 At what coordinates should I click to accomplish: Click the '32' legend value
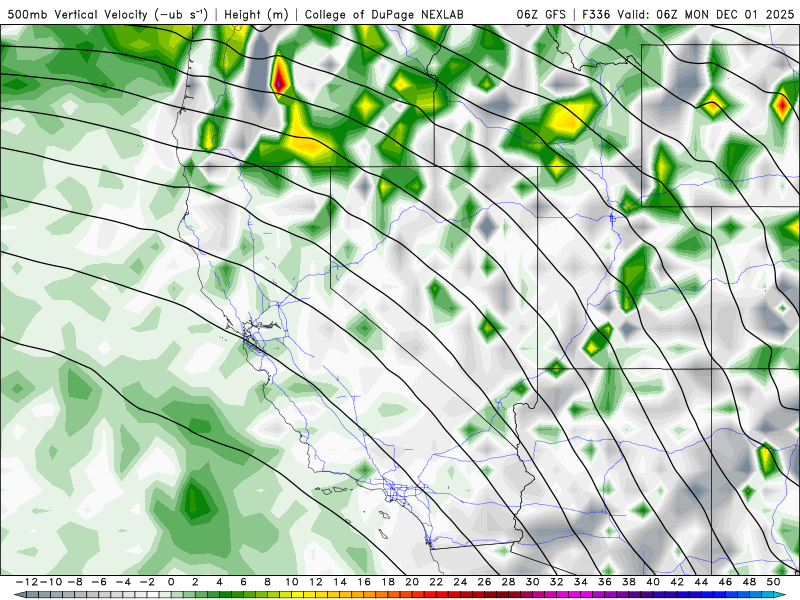click(557, 582)
